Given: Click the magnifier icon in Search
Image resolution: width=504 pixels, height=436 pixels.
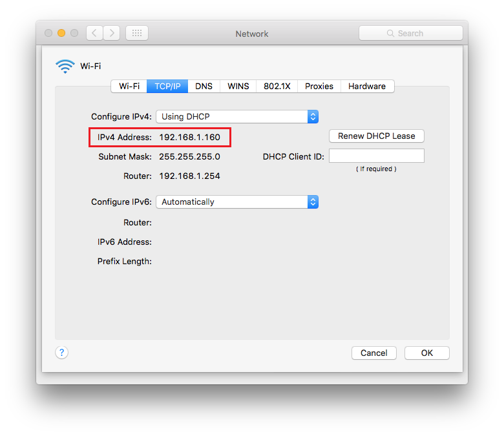Looking at the screenshot, I should pos(390,33).
